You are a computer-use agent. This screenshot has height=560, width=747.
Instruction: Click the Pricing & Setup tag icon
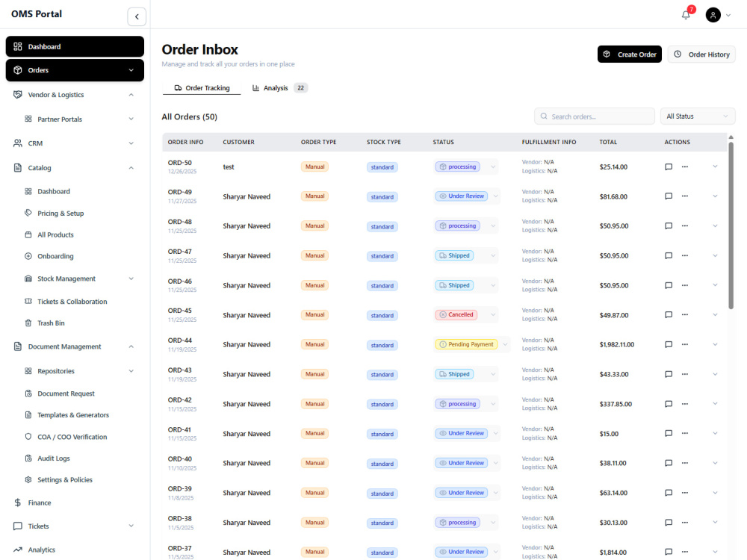pyautogui.click(x=28, y=213)
